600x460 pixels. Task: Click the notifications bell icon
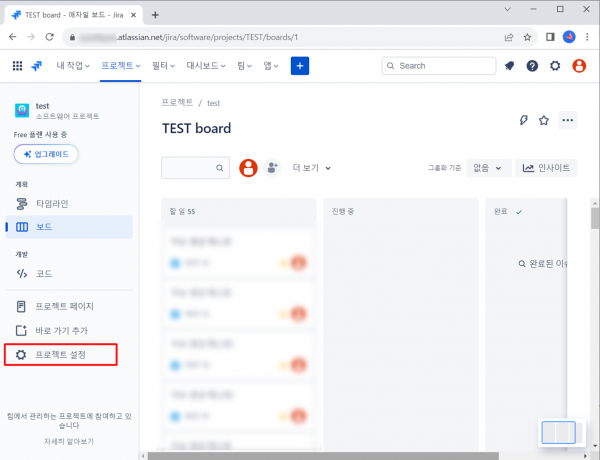point(509,66)
